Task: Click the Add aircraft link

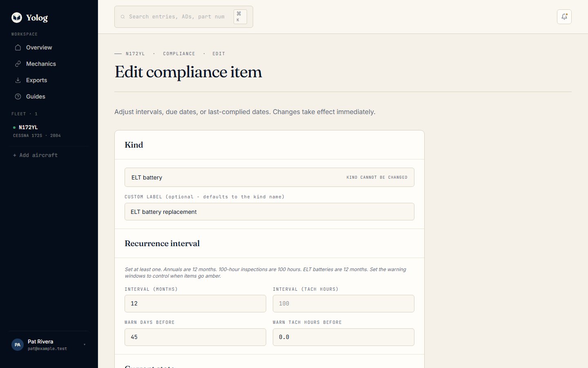Action: pyautogui.click(x=36, y=155)
